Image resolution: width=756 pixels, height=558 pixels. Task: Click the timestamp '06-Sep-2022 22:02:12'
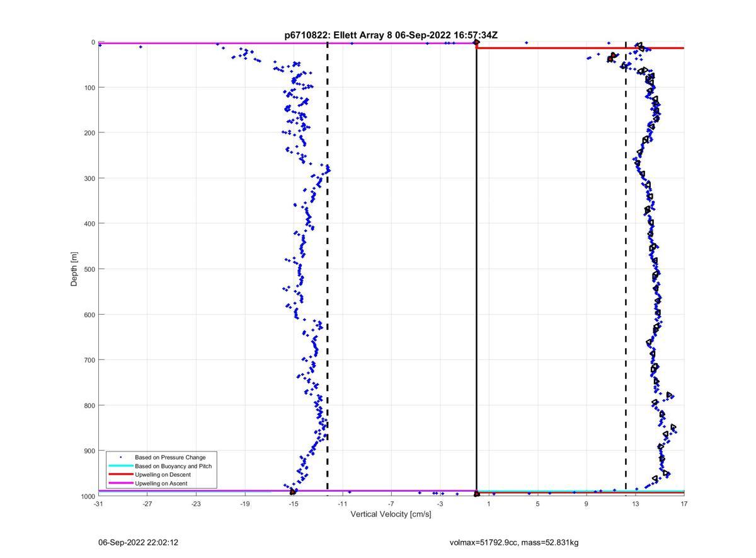(x=138, y=542)
